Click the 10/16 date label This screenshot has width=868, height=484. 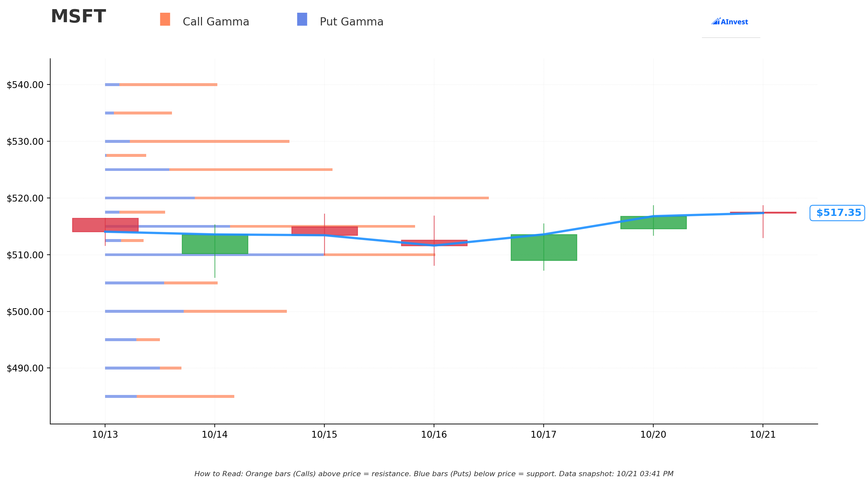pyautogui.click(x=434, y=435)
